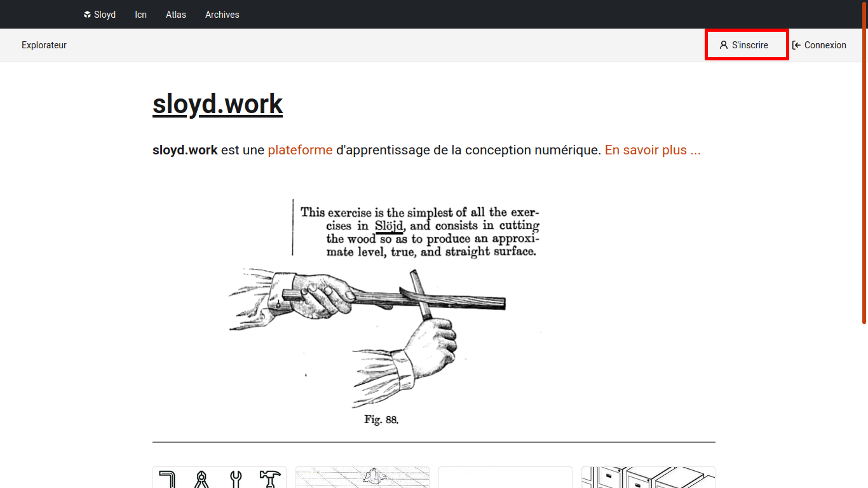Viewport: 868px width, 488px height.
Task: Click the wrench icon in first card
Action: coord(236,478)
